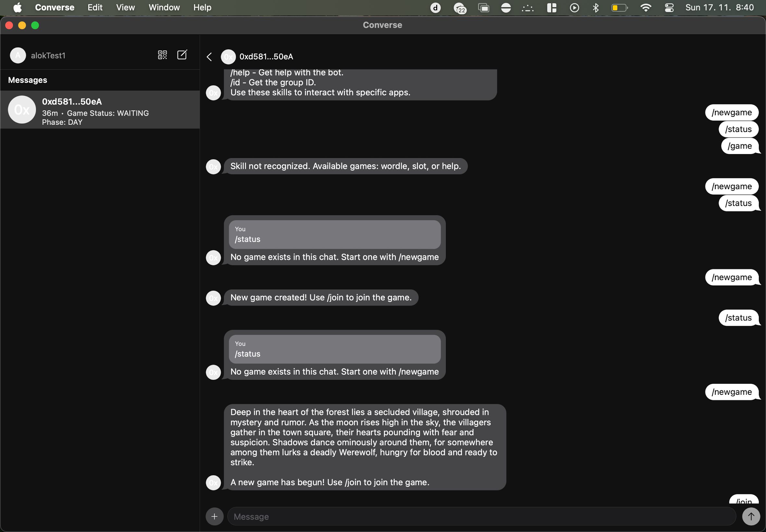The image size is (766, 532).
Task: Click the battery indicator icon
Action: (x=619, y=7)
